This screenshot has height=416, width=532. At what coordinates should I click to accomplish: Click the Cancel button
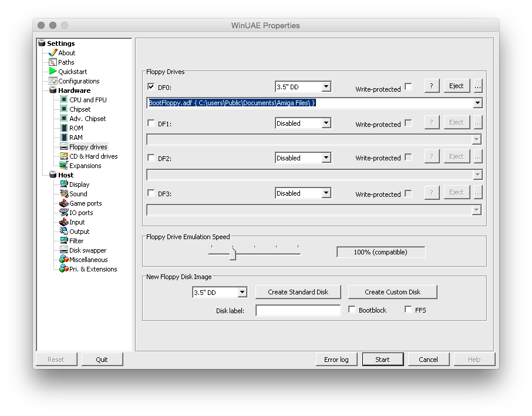coord(429,359)
